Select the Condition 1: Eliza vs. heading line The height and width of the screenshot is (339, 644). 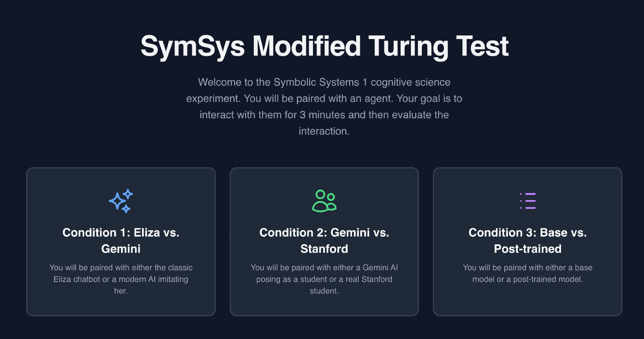[x=121, y=233]
